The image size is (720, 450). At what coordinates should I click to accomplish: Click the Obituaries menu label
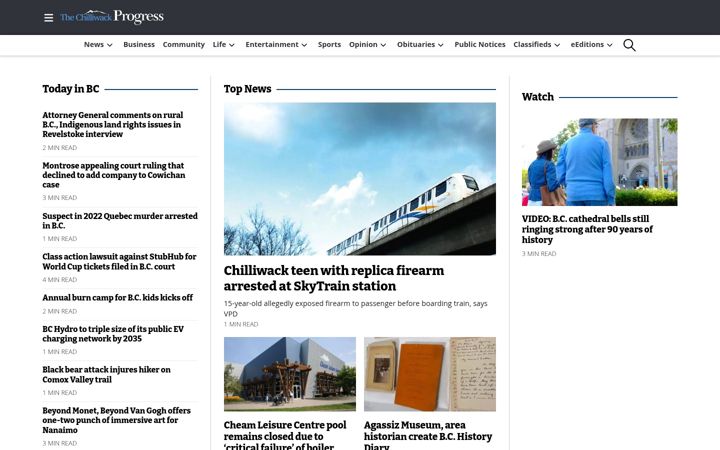click(416, 45)
